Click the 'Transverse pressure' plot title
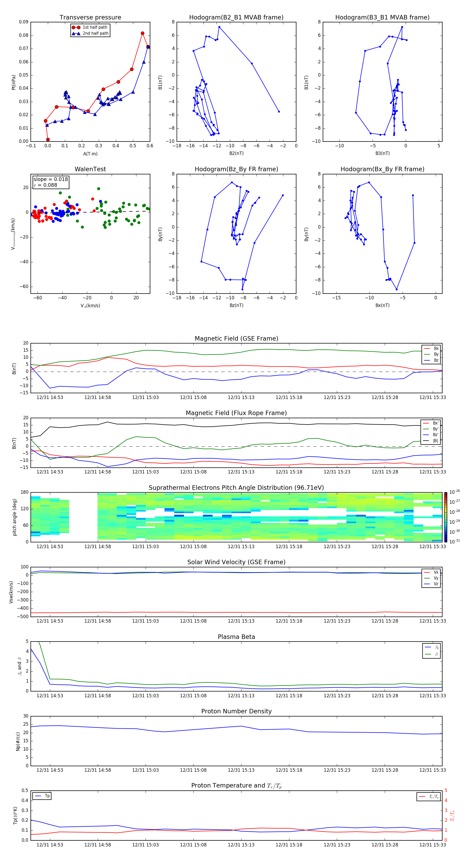Viewport: 473px width, 868px height. (90, 17)
